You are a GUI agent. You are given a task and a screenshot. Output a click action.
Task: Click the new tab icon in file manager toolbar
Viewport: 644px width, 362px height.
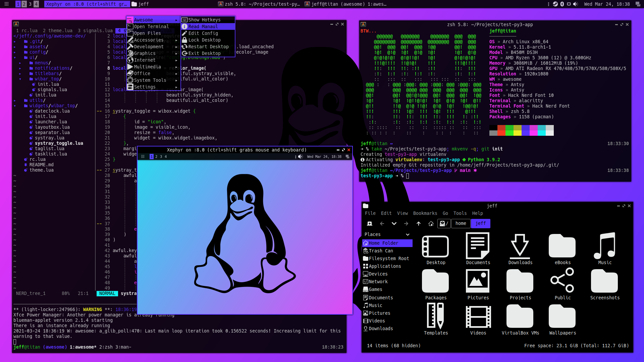tap(370, 224)
